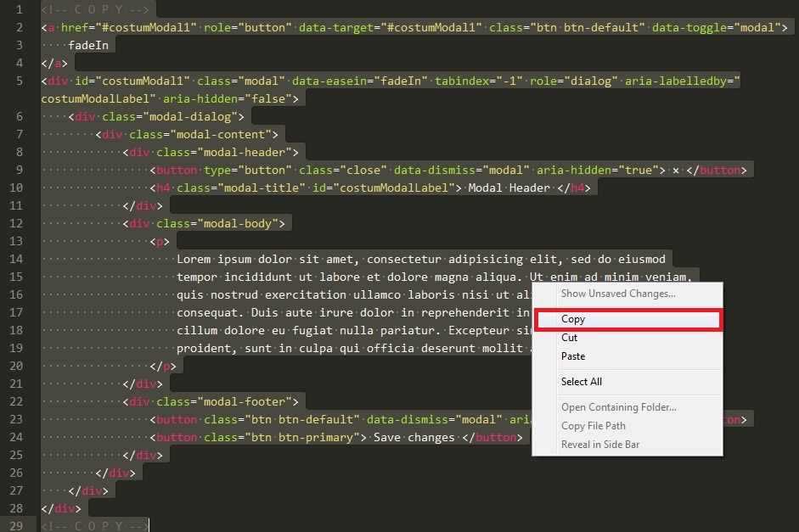The width and height of the screenshot is (799, 532).
Task: Select Cut in the context menu
Action: coord(569,338)
